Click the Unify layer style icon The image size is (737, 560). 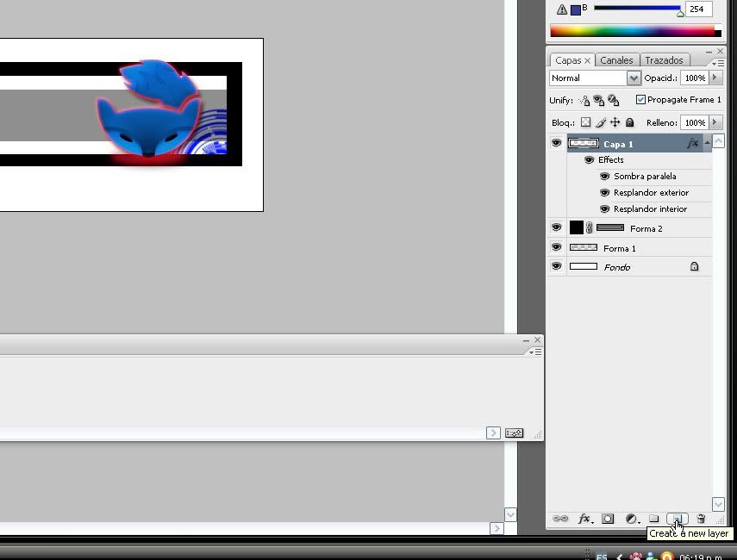614,100
